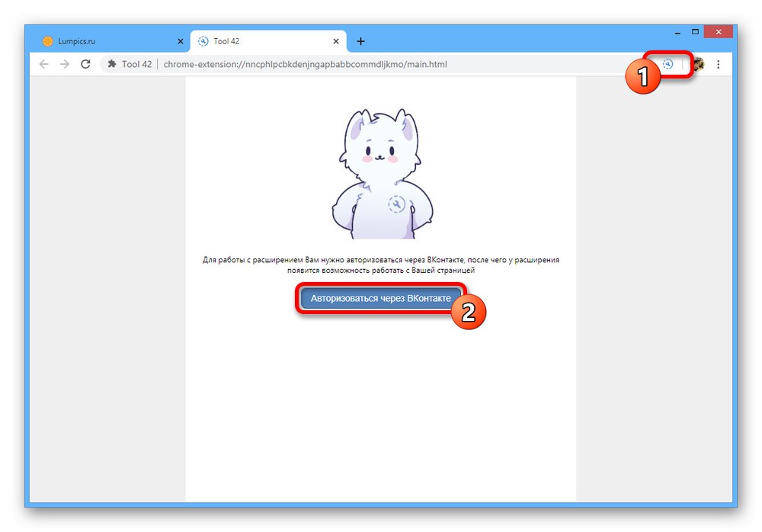Close the Lumpics.ru tab
This screenshot has width=762, height=532.
181,41
